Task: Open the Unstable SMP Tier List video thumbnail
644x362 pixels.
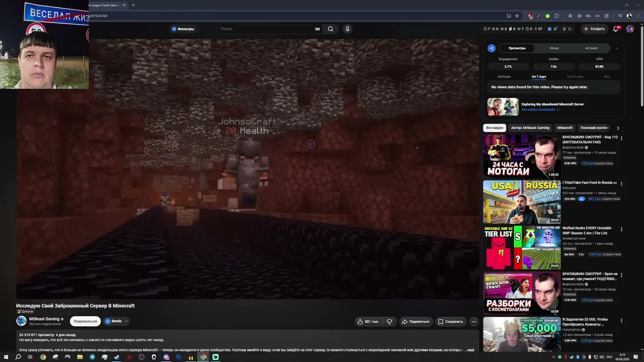Action: [522, 247]
